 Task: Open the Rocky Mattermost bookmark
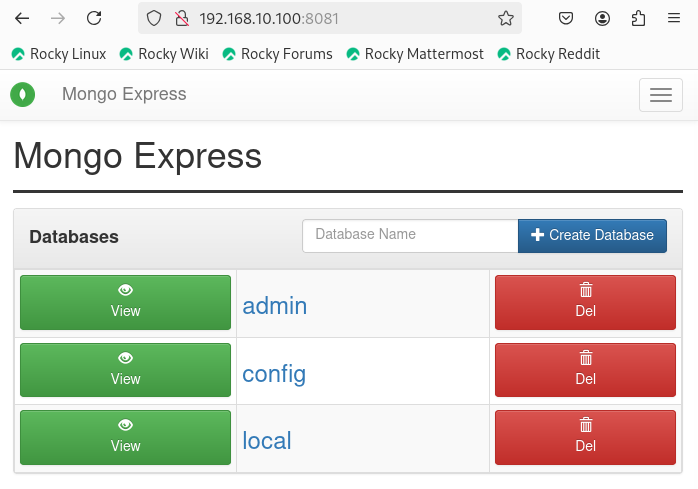(415, 54)
